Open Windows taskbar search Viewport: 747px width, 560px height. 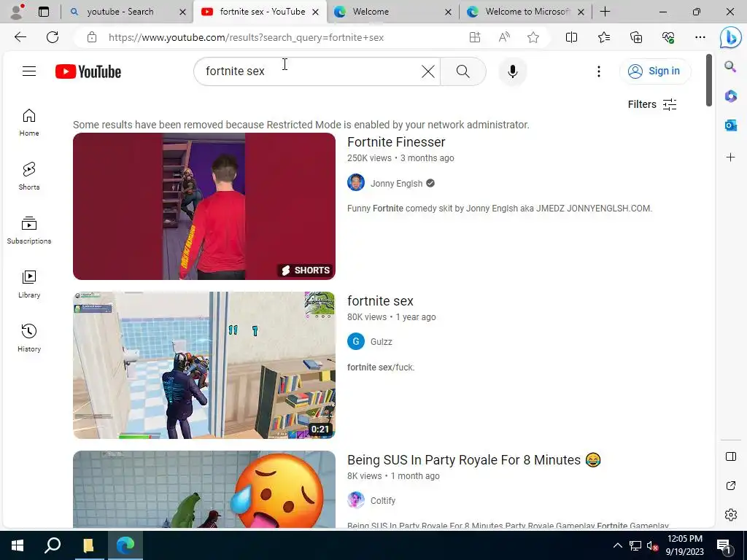[53, 545]
